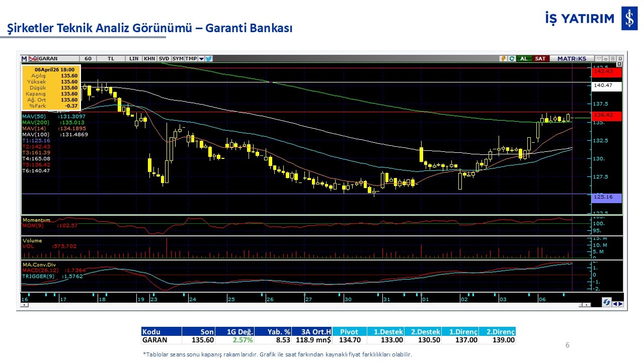Click the green refresh icon

click(512, 59)
